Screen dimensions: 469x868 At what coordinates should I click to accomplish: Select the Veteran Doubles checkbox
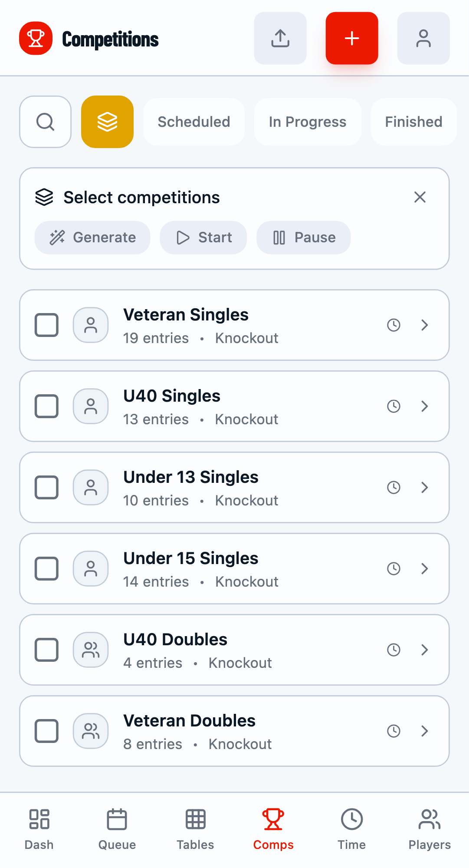point(46,731)
